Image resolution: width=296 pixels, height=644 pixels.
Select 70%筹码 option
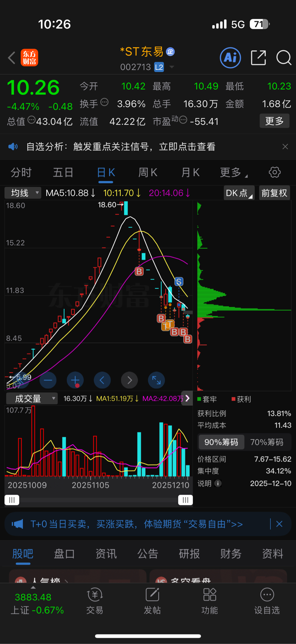click(267, 442)
